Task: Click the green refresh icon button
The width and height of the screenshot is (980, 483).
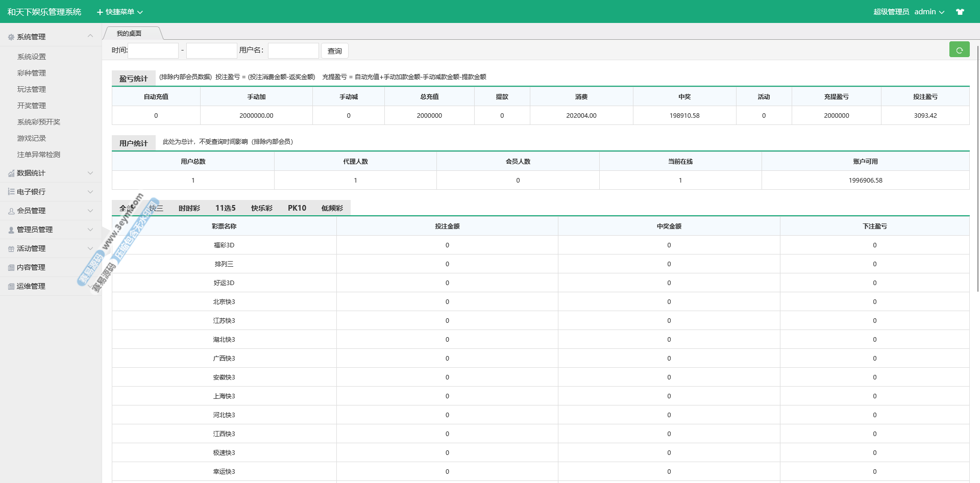Action: (959, 49)
